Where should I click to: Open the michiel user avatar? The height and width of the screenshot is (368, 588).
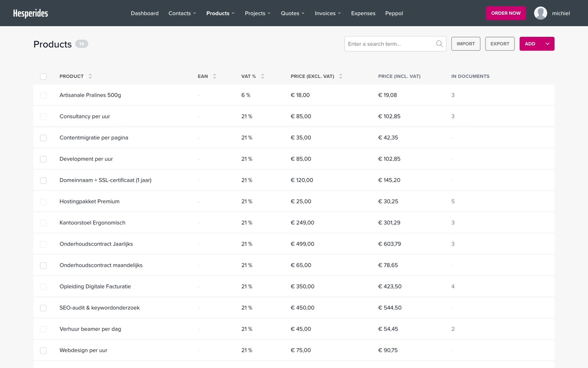(x=540, y=13)
